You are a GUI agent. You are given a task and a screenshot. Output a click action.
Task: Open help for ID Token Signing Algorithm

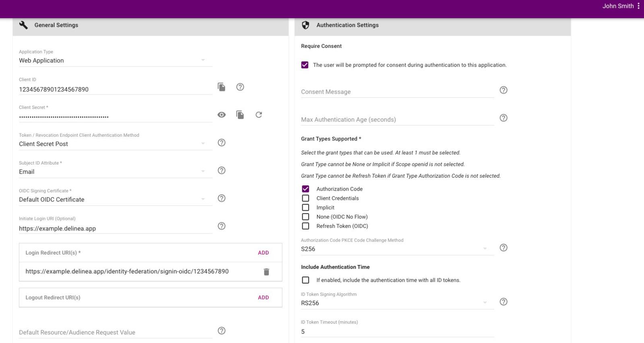point(503,302)
